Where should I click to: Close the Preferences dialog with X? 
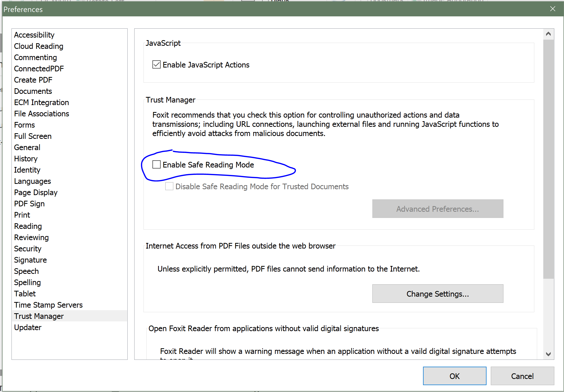click(x=552, y=9)
